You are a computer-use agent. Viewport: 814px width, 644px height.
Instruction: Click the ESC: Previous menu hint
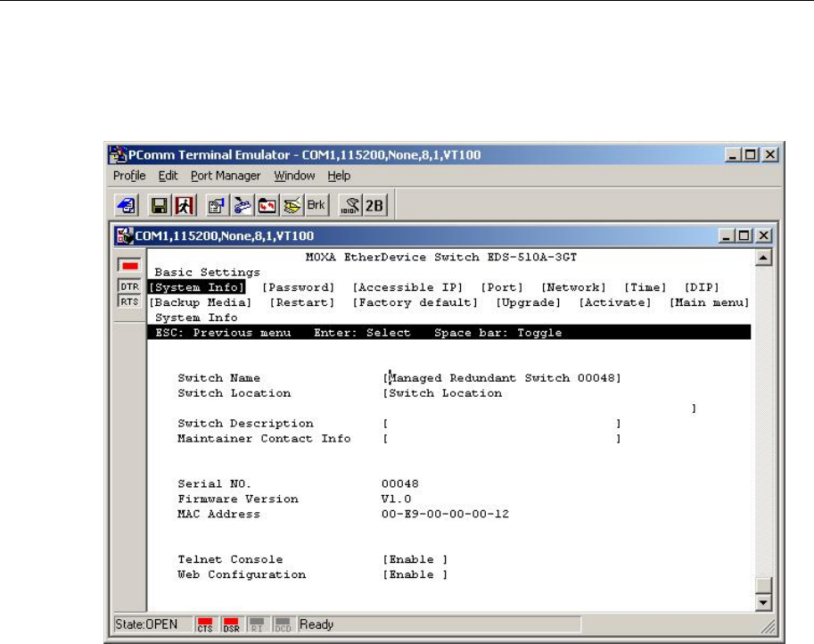(223, 333)
